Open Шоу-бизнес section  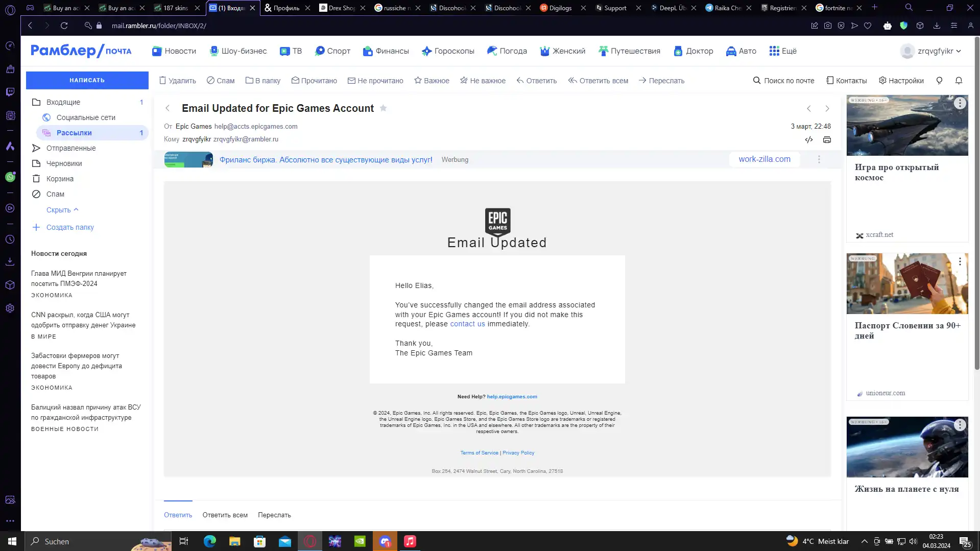tap(238, 51)
